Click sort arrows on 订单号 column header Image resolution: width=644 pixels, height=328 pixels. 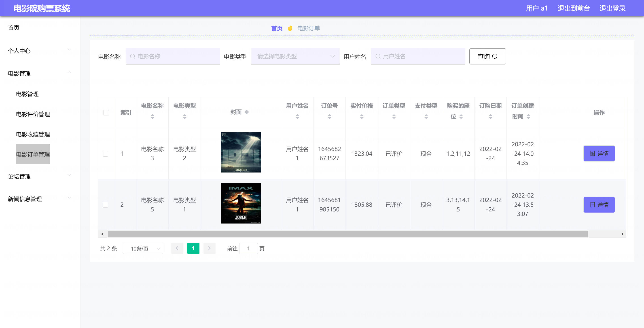coord(329,117)
